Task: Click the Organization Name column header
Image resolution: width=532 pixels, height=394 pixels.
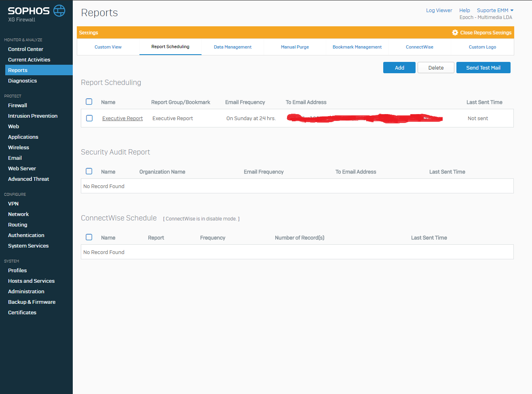Action: (x=162, y=172)
